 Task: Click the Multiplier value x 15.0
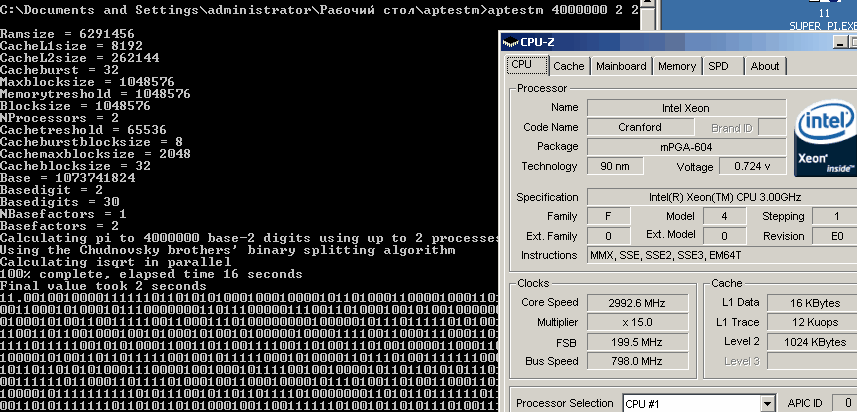tap(637, 322)
